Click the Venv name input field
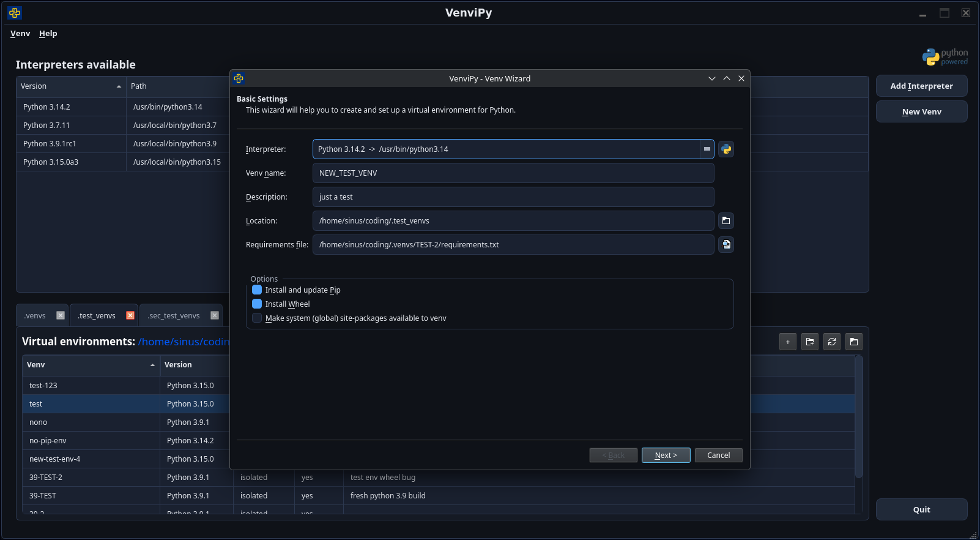 click(513, 173)
